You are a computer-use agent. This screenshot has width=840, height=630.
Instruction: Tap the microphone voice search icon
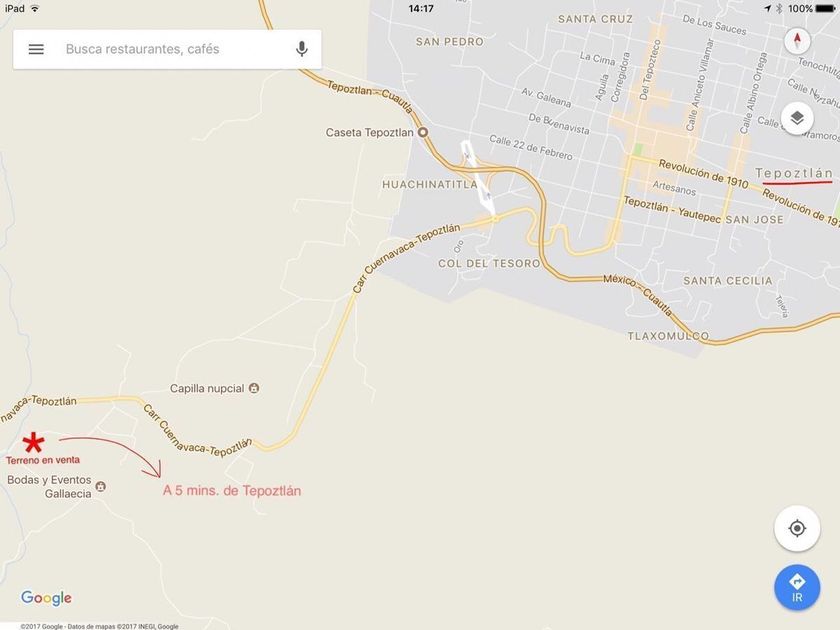[302, 49]
